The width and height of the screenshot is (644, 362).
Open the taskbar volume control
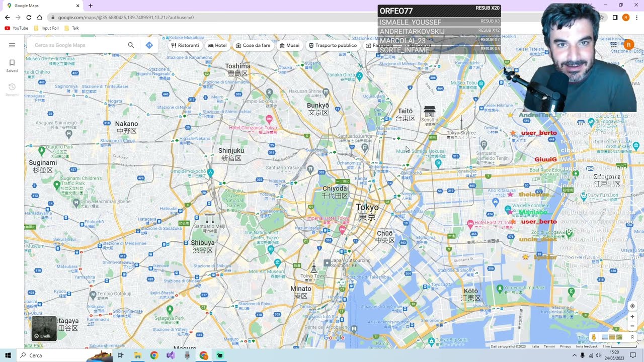(x=598, y=355)
